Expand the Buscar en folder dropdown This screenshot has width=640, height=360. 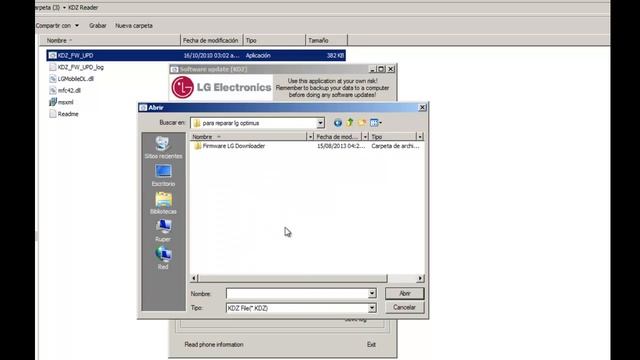(320, 123)
